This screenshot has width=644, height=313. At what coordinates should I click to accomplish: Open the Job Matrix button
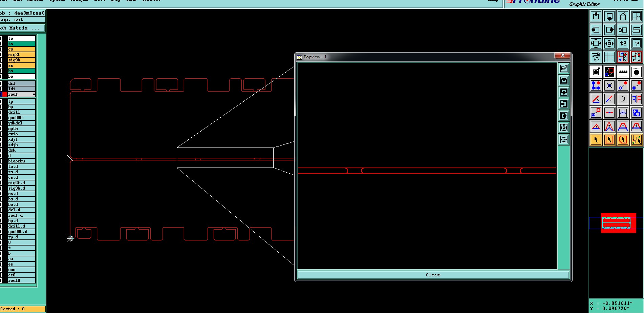(x=22, y=28)
